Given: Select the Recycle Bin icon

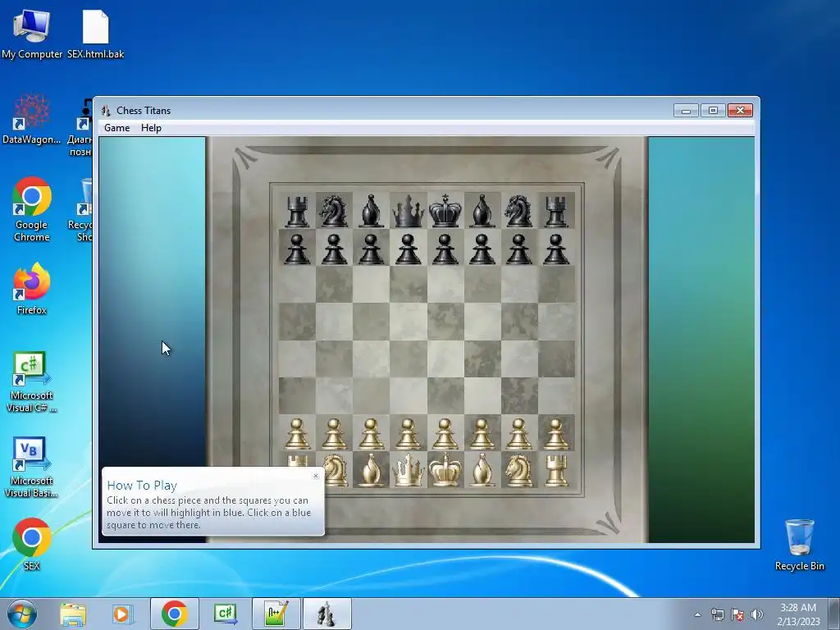Looking at the screenshot, I should (799, 545).
